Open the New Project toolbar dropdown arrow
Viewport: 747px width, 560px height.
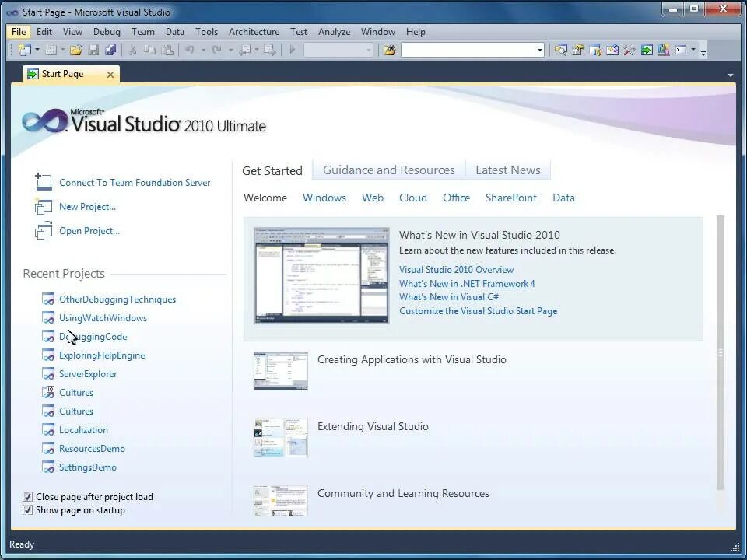coord(37,50)
